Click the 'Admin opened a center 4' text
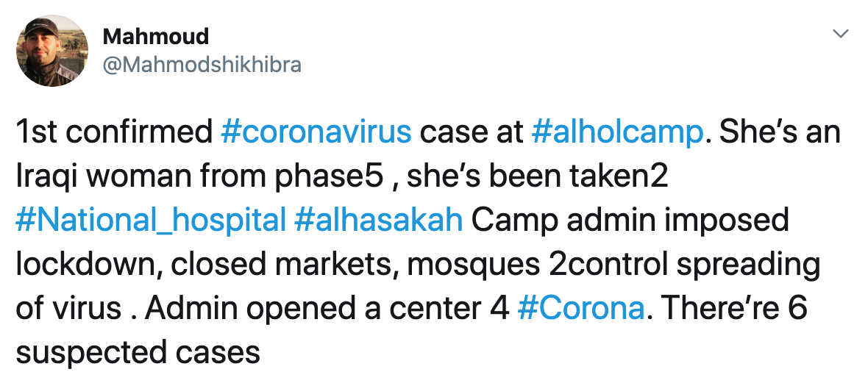The width and height of the screenshot is (868, 372). pos(327,308)
